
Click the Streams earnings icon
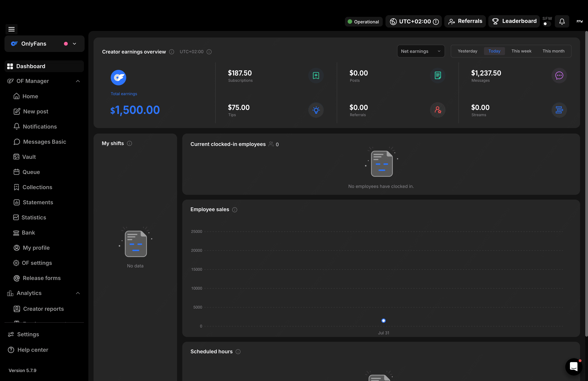559,110
